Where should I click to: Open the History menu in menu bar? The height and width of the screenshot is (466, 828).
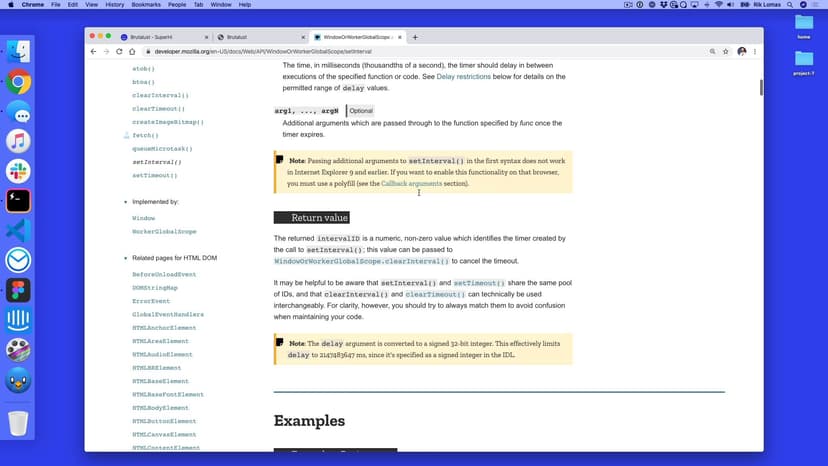click(x=114, y=5)
